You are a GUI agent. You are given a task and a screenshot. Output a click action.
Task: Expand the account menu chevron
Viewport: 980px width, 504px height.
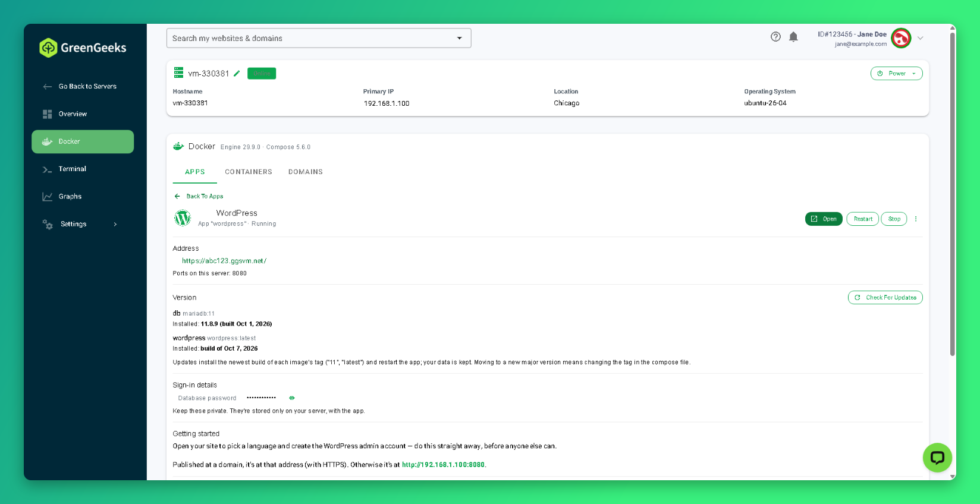pyautogui.click(x=921, y=38)
